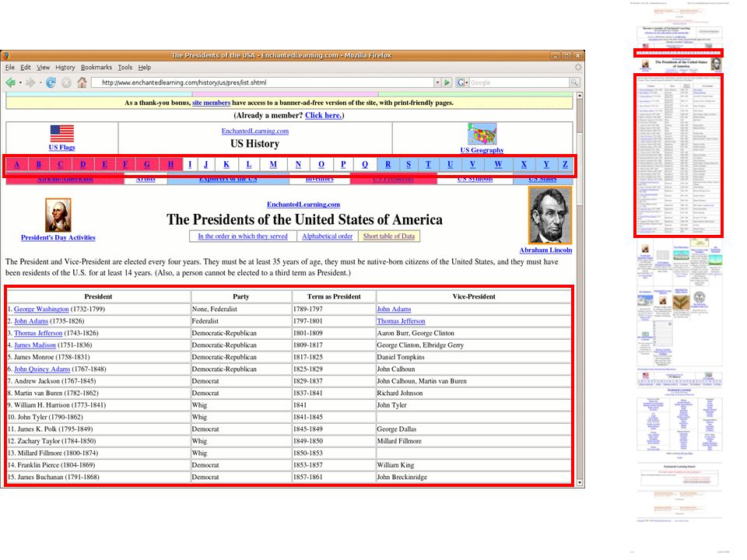Click the George Washington portrait

tap(58, 215)
